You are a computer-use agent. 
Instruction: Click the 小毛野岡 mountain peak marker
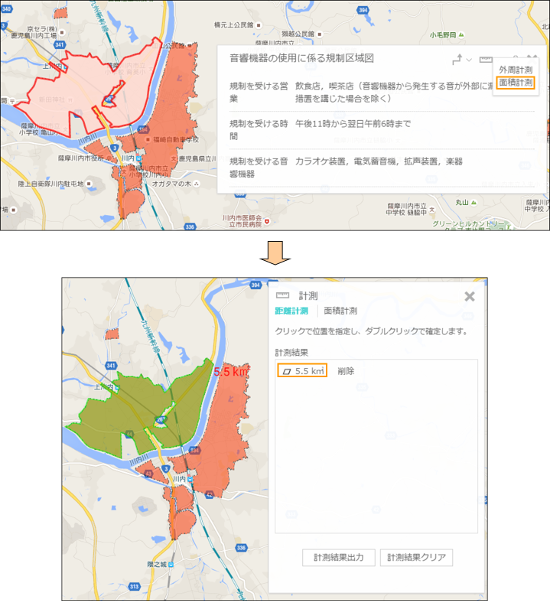(x=461, y=34)
